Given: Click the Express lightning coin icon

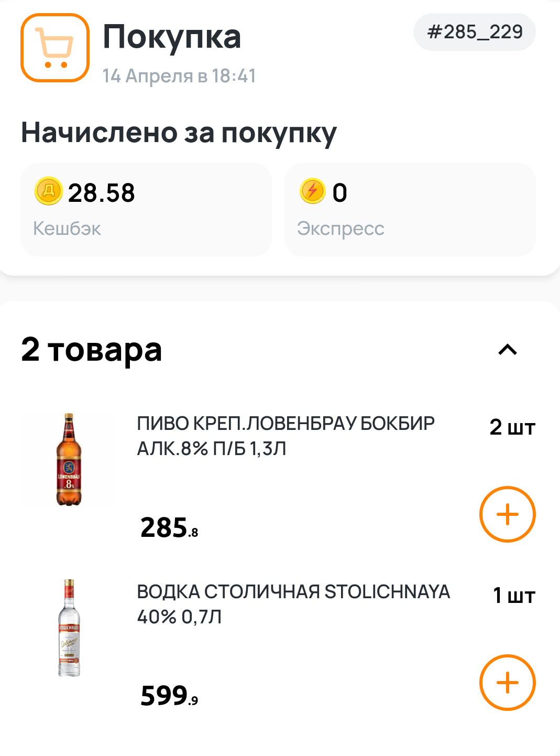Looking at the screenshot, I should (x=313, y=191).
